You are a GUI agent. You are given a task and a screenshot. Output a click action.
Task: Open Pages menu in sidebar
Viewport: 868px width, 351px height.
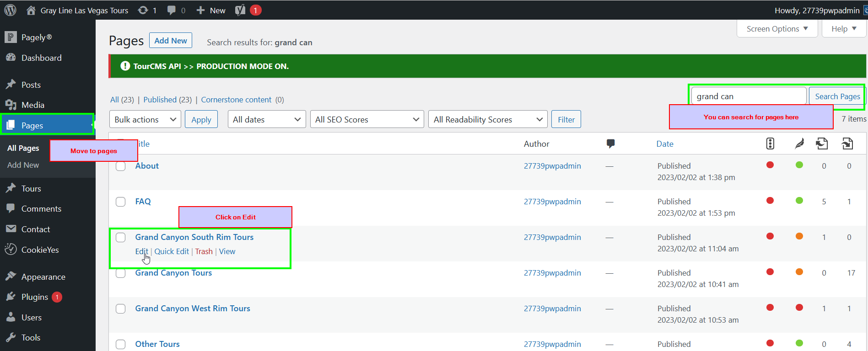point(48,125)
